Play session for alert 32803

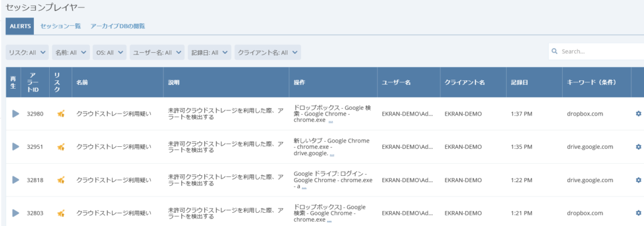(16, 213)
